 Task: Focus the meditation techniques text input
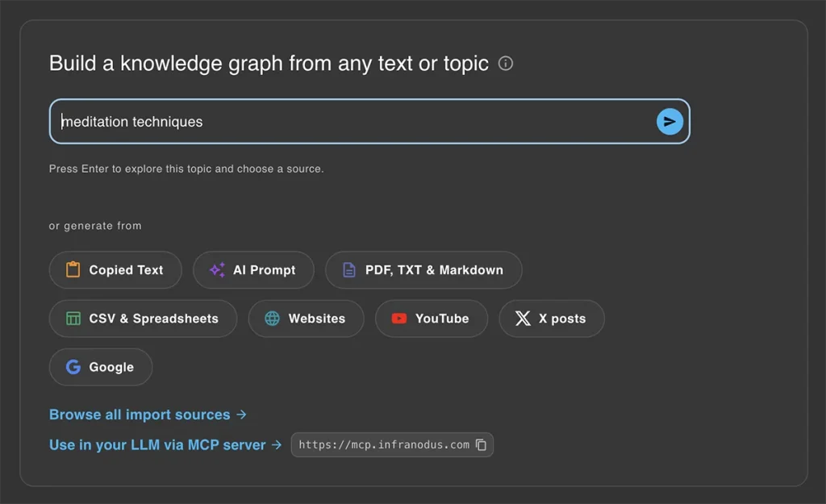pos(369,122)
